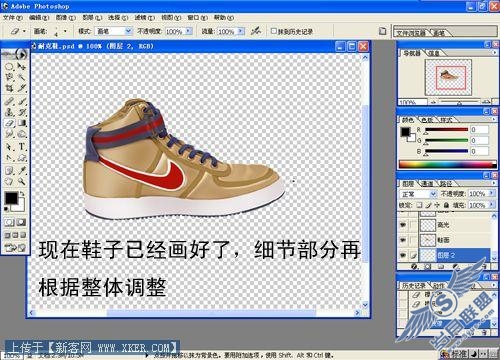The width and height of the screenshot is (500, 360).
Task: Select the Dodge tool
Action: (22, 134)
